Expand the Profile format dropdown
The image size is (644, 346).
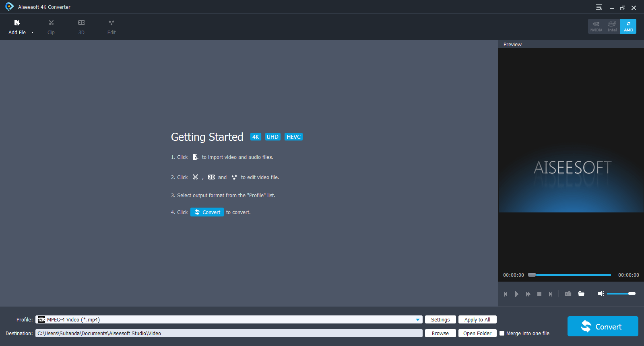pyautogui.click(x=229, y=319)
